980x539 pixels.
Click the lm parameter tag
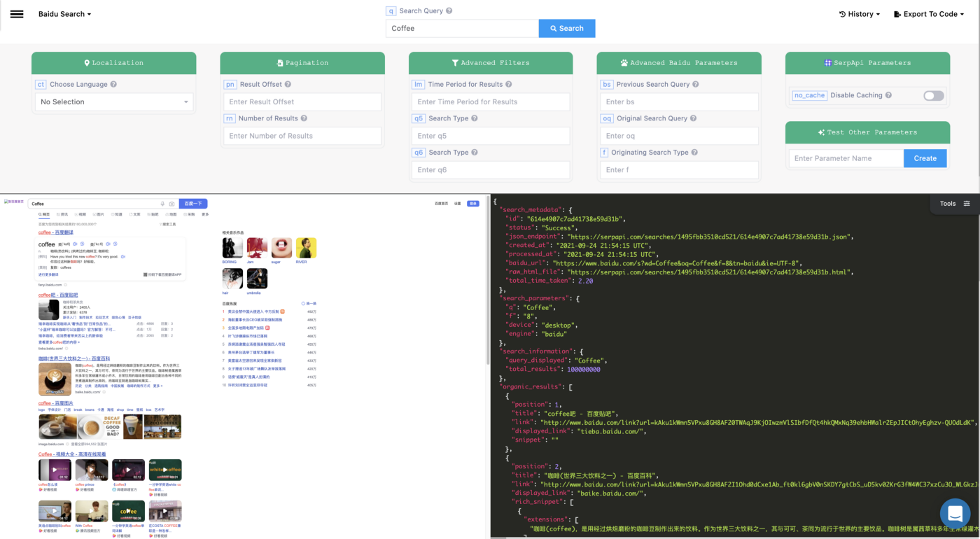[x=419, y=85]
